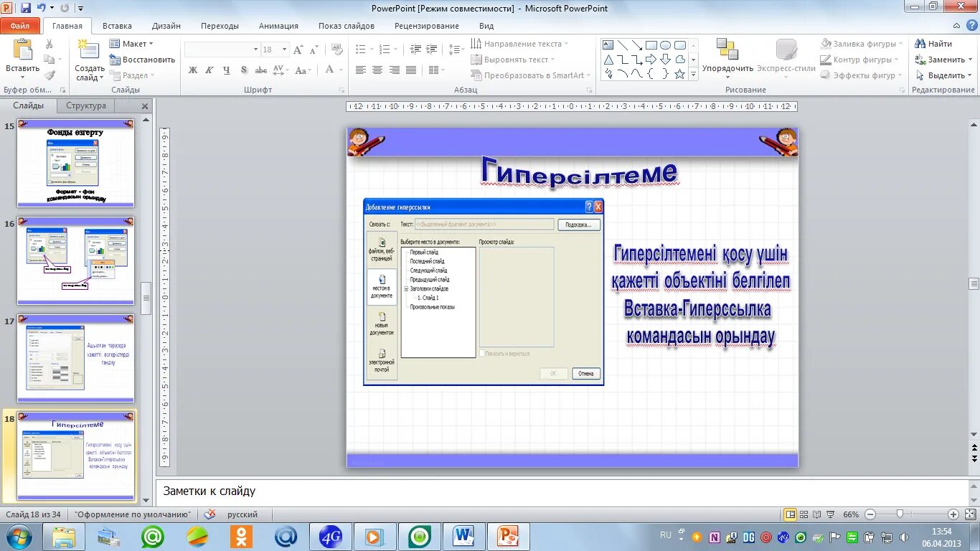
Task: Switch to Дизайн ribbon tab
Action: pyautogui.click(x=166, y=26)
